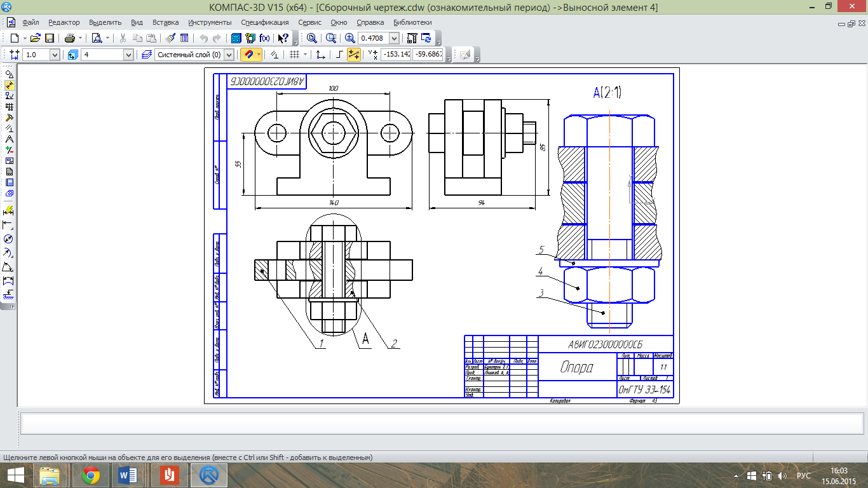Open the Спецификация menu
This screenshot has width=868, height=488.
click(x=264, y=22)
